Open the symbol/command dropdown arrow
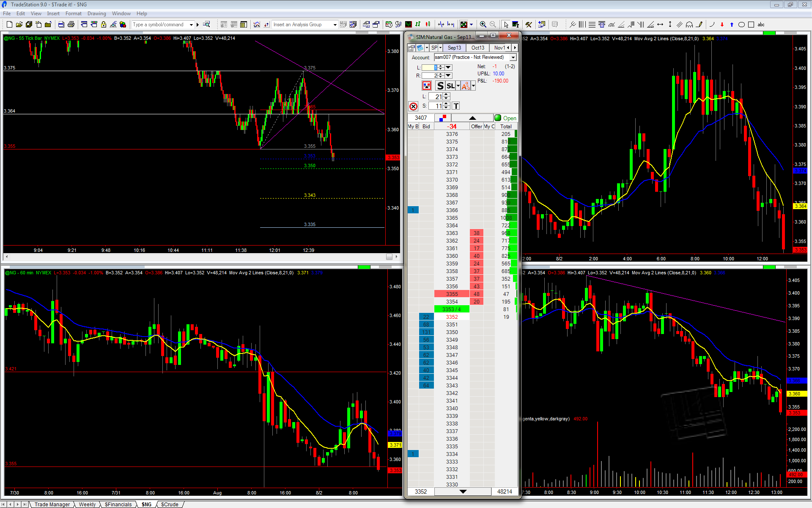This screenshot has width=812, height=508. pos(191,25)
